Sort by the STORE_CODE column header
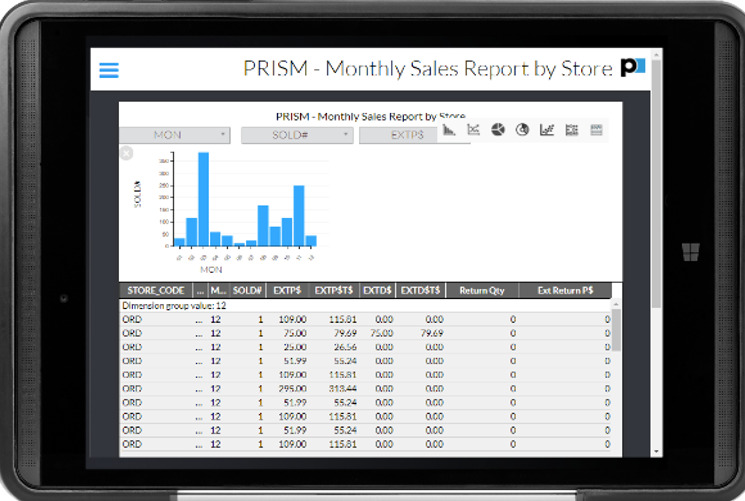 coord(155,290)
